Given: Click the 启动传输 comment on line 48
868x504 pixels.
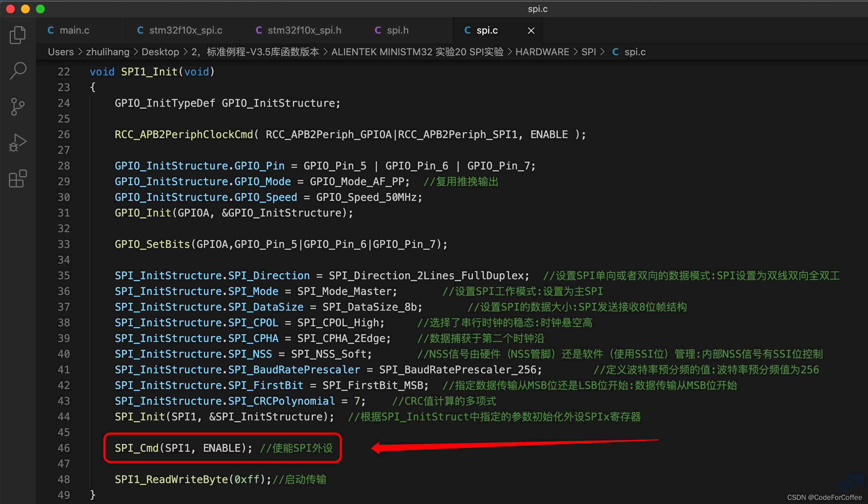Looking at the screenshot, I should click(x=299, y=479).
